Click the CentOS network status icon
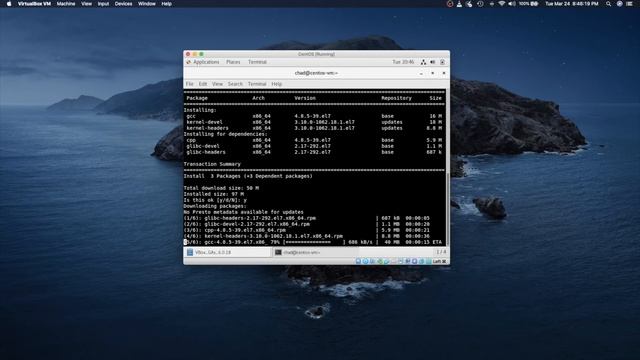This screenshot has height=360, width=640. (x=423, y=62)
